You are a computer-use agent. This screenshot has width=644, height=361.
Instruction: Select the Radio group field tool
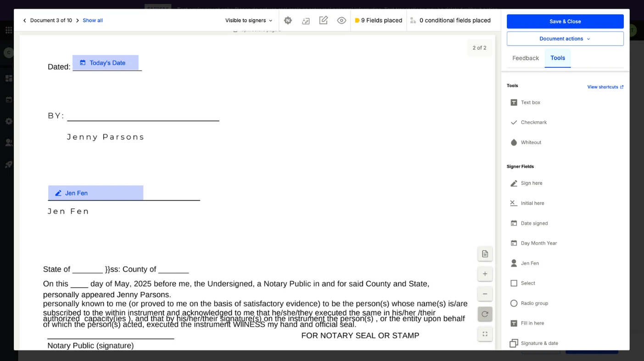point(529,303)
